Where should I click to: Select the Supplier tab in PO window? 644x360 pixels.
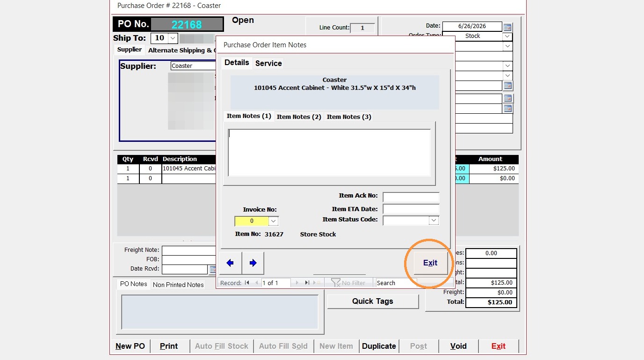coord(130,50)
